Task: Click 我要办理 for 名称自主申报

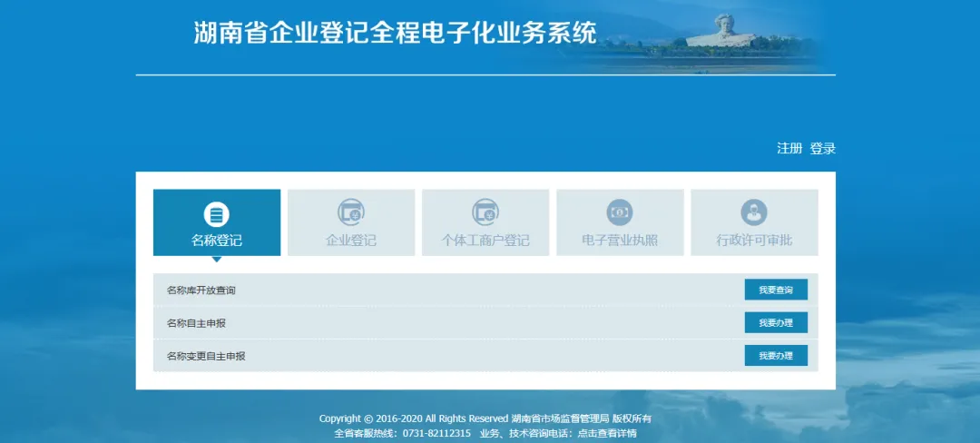Action: click(x=776, y=322)
